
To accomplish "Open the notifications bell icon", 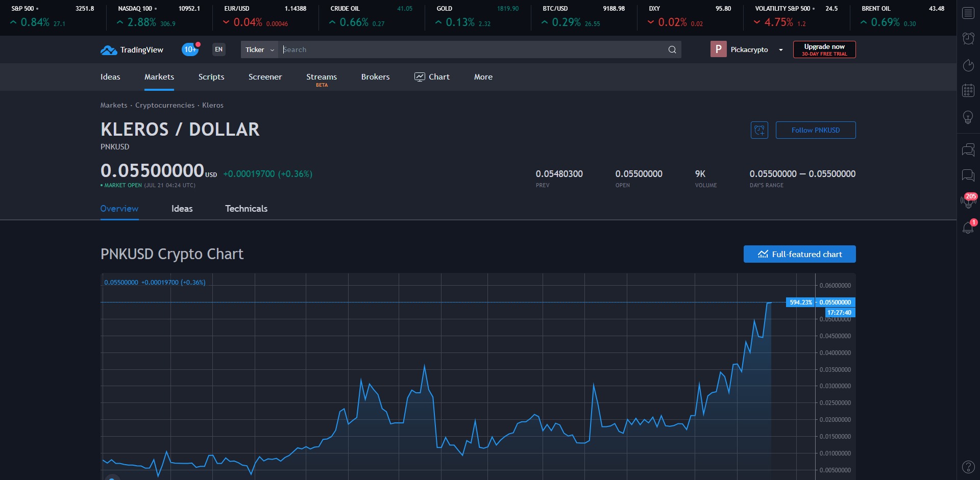I will point(968,227).
